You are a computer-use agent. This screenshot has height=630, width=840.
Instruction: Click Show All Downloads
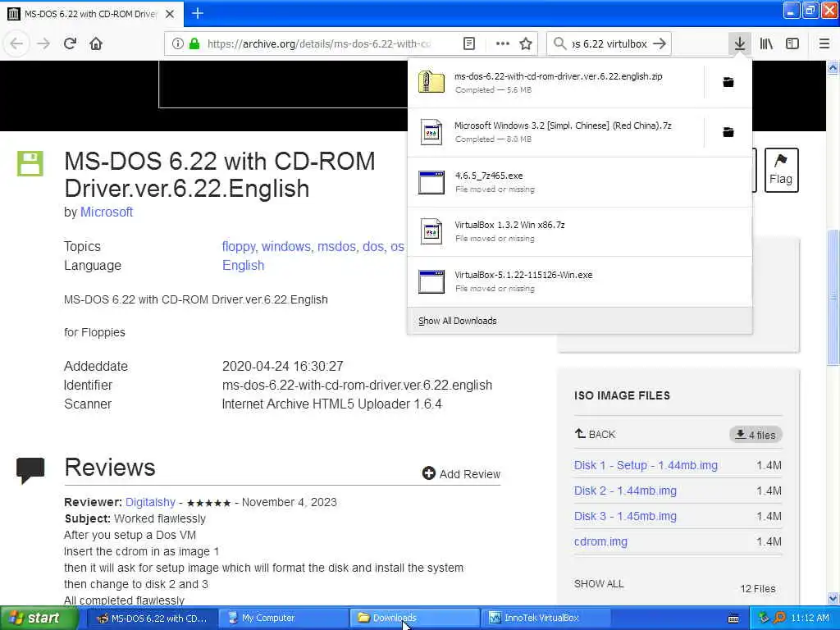pyautogui.click(x=580, y=321)
